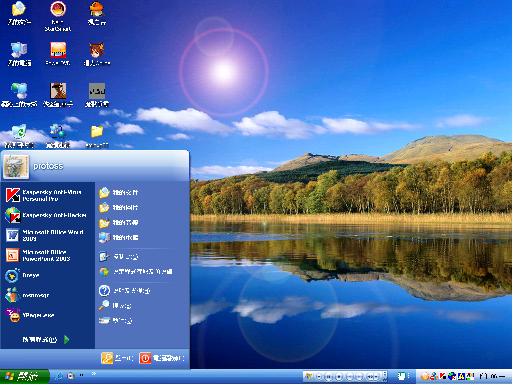Image resolution: width=513 pixels, height=385 pixels.
Task: Click the red Kaspersky icon in system tray
Action: pos(443,376)
